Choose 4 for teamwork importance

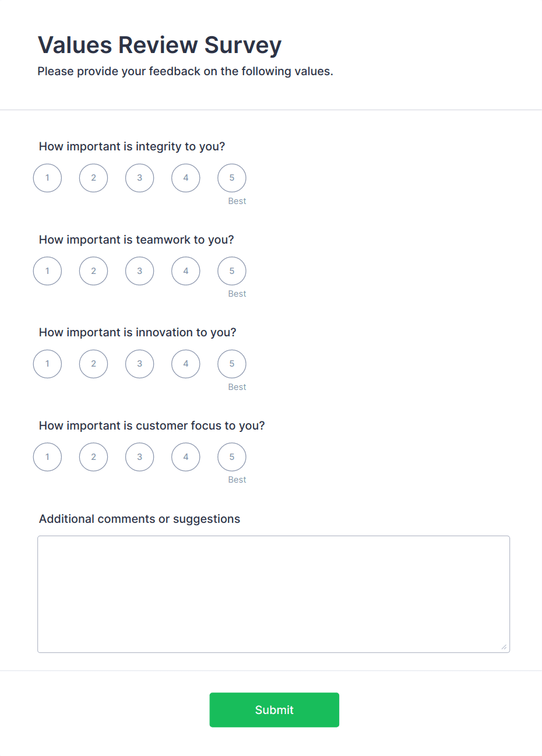pos(186,271)
